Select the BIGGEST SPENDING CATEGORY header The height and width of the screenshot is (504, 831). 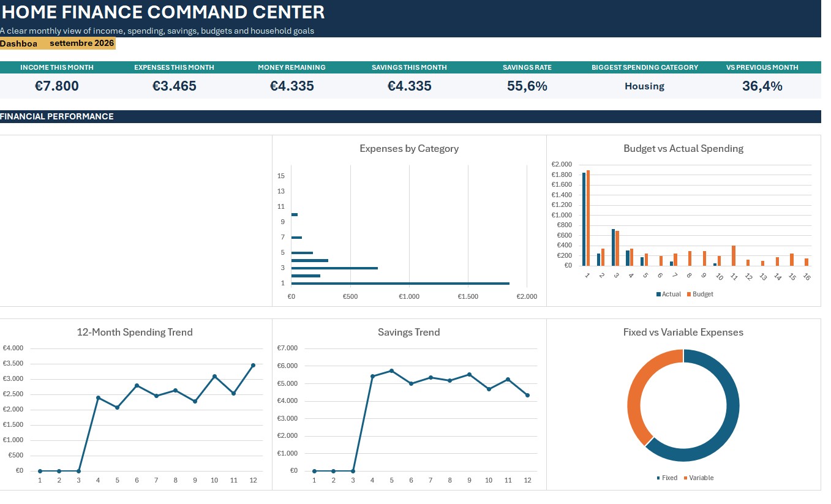click(645, 67)
